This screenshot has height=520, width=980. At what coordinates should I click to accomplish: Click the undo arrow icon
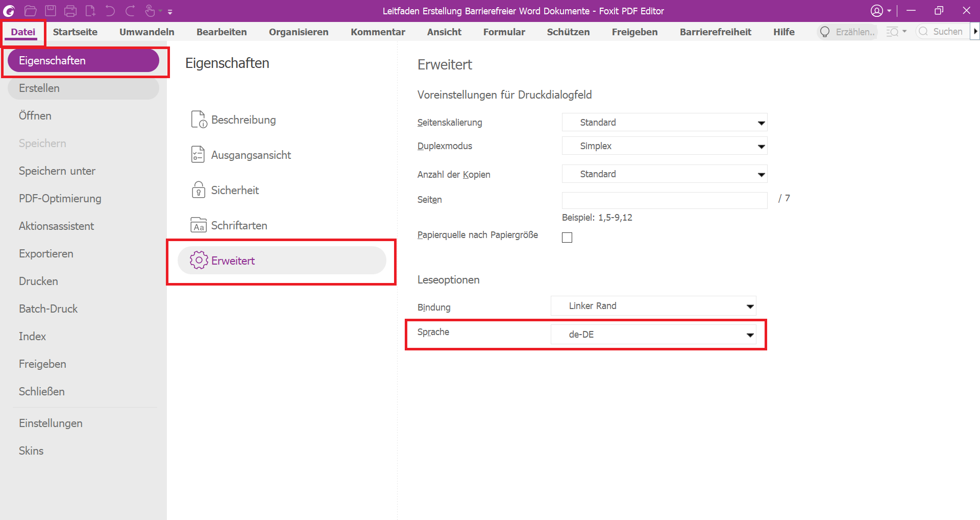click(110, 11)
